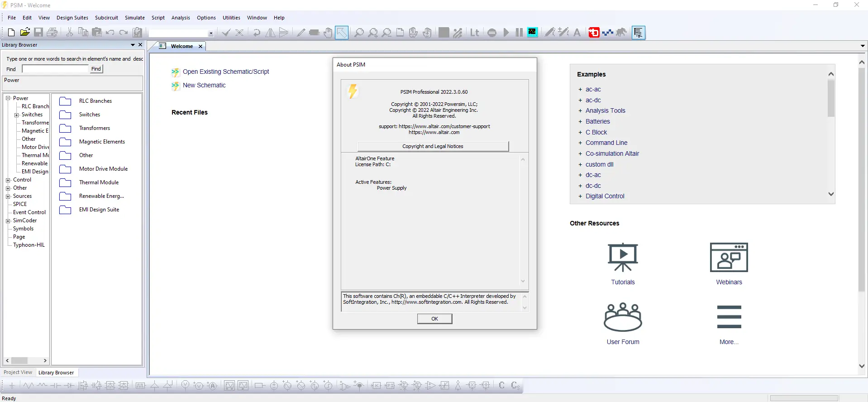Select the Welcome document tab

(182, 46)
